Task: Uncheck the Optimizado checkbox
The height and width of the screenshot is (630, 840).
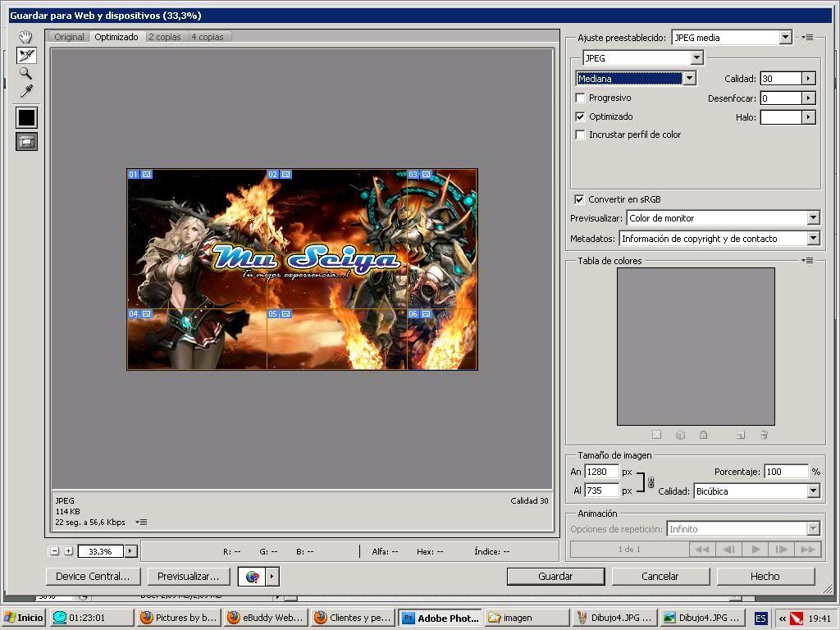Action: click(x=580, y=116)
